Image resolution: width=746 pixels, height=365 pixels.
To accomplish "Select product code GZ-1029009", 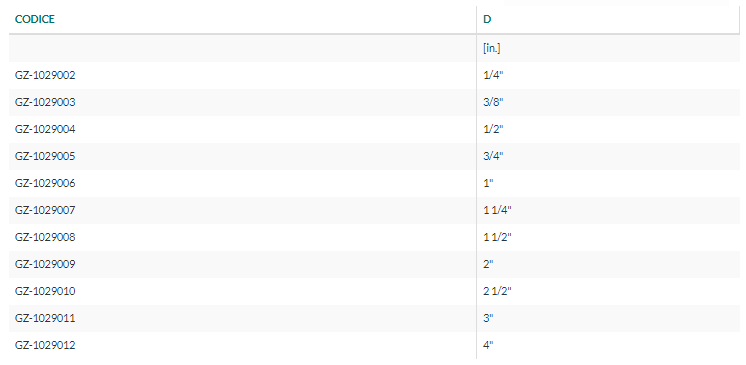I will 45,264.
